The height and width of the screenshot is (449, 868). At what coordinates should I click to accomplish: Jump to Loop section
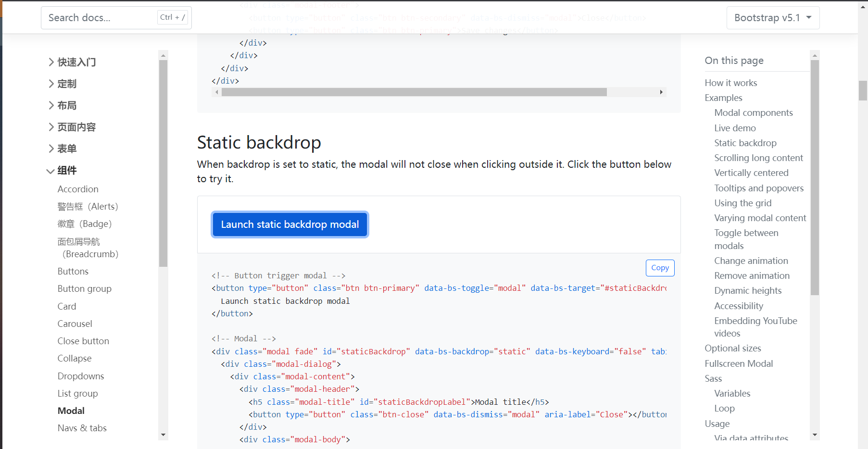pyautogui.click(x=725, y=408)
